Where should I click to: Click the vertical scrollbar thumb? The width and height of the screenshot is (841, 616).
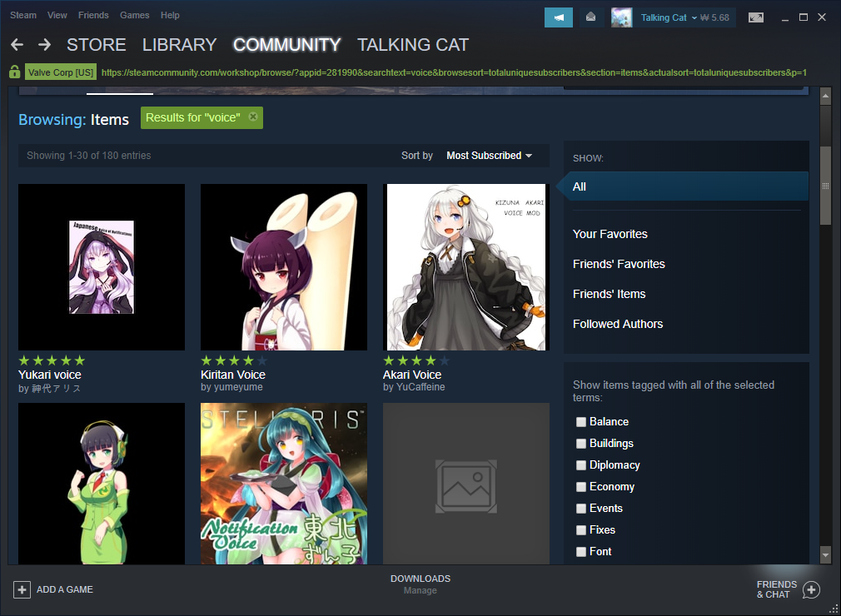825,186
